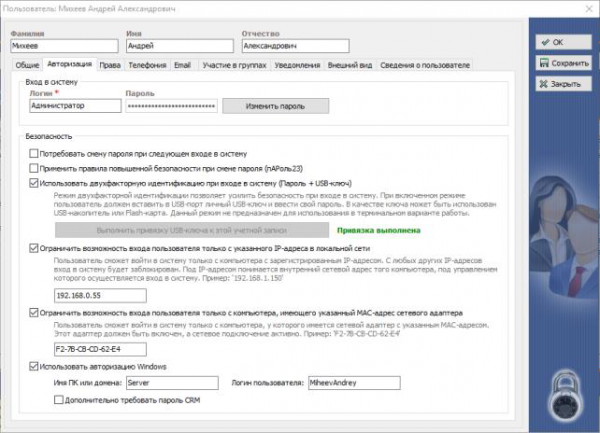This screenshot has height=433, width=600.
Task: Uncheck the MAC-address login restriction
Action: (x=36, y=312)
